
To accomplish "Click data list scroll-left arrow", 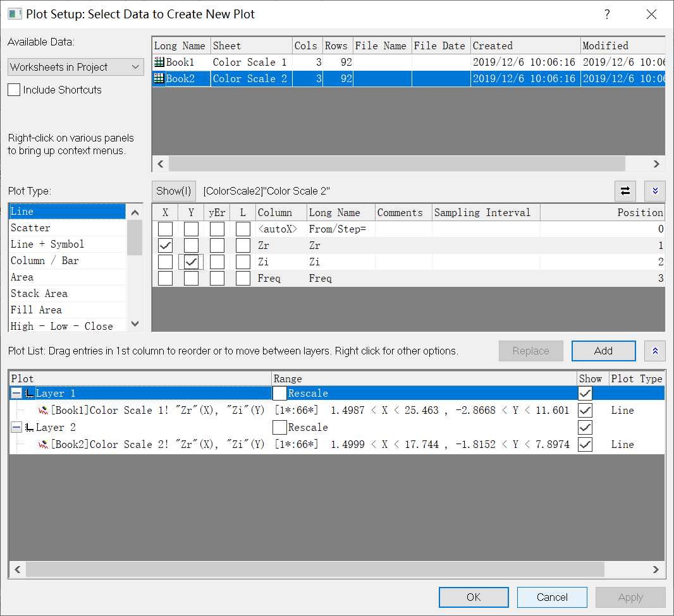I will (161, 164).
